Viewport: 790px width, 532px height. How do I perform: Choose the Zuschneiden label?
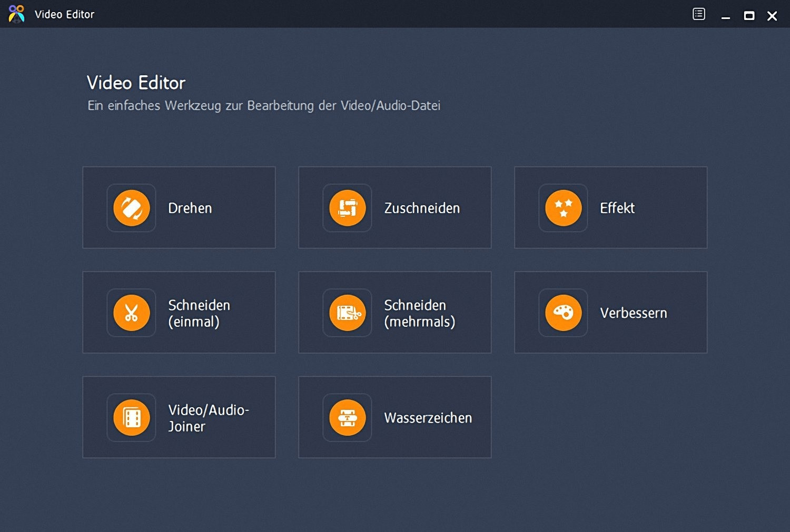tap(422, 208)
